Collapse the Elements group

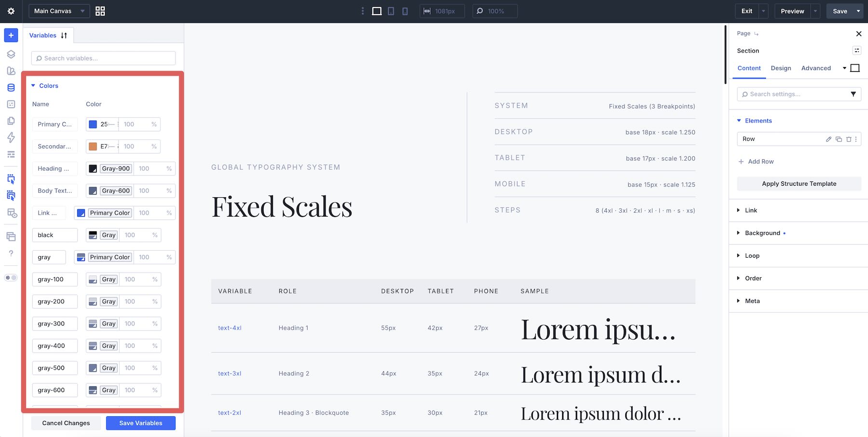pyautogui.click(x=739, y=121)
